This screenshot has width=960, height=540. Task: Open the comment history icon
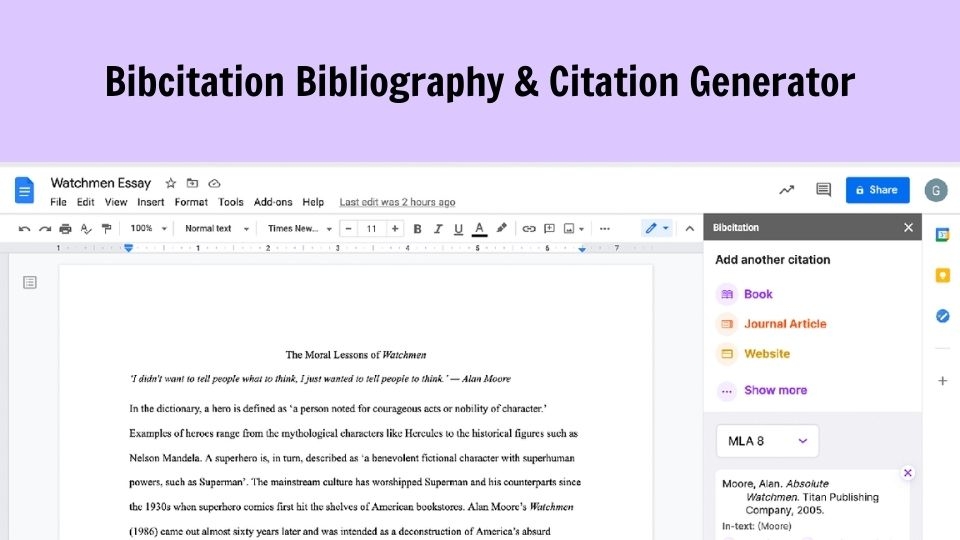(x=823, y=190)
